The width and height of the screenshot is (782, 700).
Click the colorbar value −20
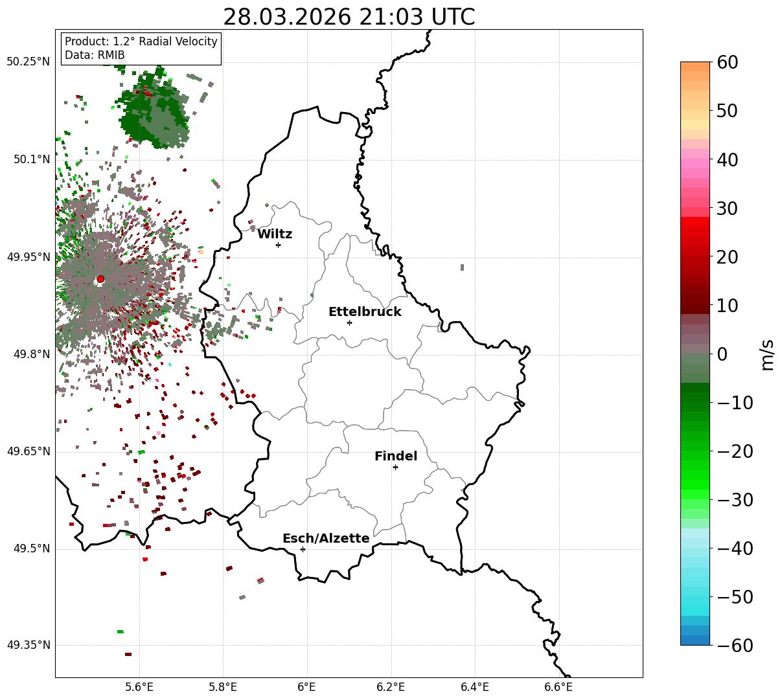coord(735,451)
